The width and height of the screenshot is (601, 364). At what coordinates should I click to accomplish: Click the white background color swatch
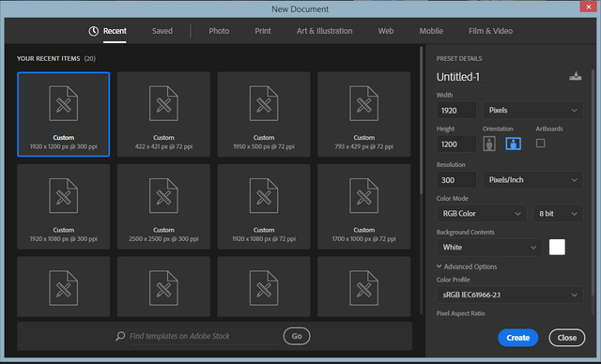[x=557, y=248]
